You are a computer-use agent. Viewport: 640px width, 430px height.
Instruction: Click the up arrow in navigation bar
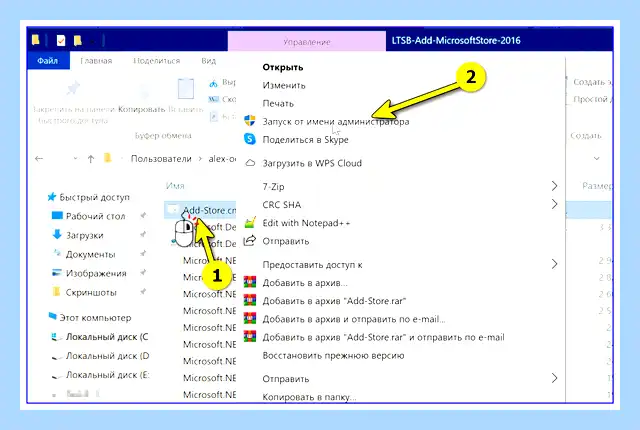point(91,159)
